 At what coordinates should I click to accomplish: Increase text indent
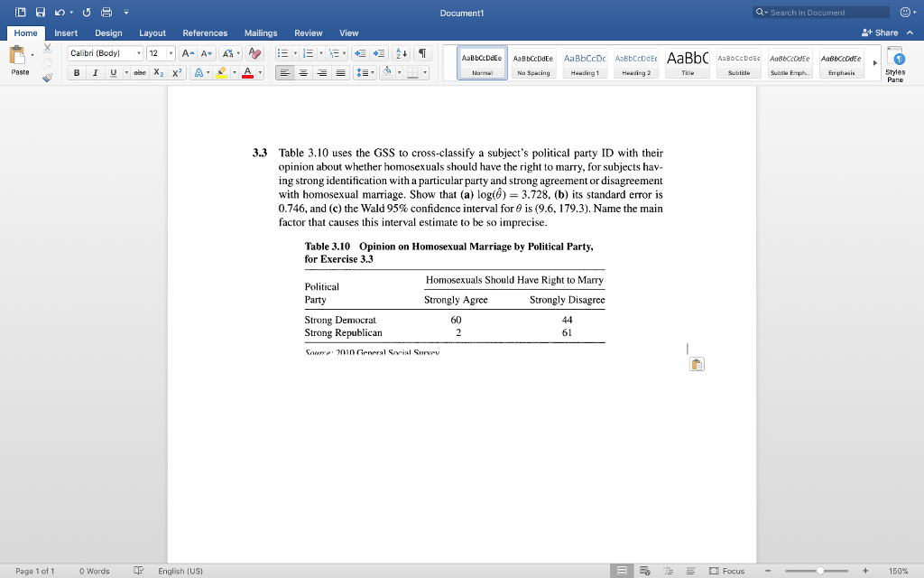coord(380,52)
